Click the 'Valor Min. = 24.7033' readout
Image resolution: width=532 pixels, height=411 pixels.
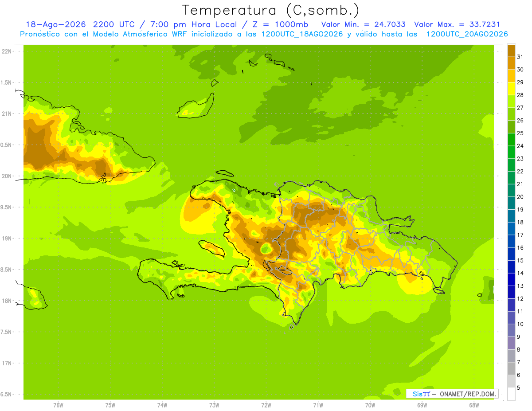364,24
